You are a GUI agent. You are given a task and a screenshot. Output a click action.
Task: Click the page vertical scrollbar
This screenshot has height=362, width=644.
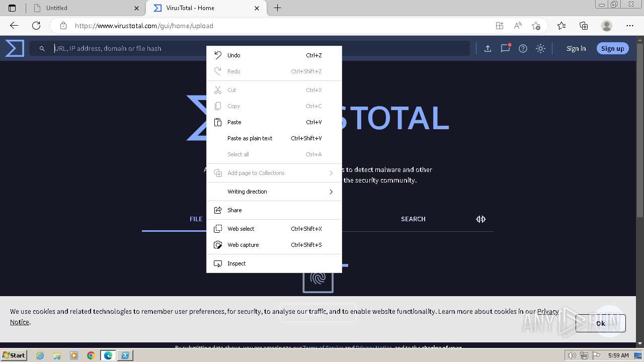pyautogui.click(x=640, y=131)
